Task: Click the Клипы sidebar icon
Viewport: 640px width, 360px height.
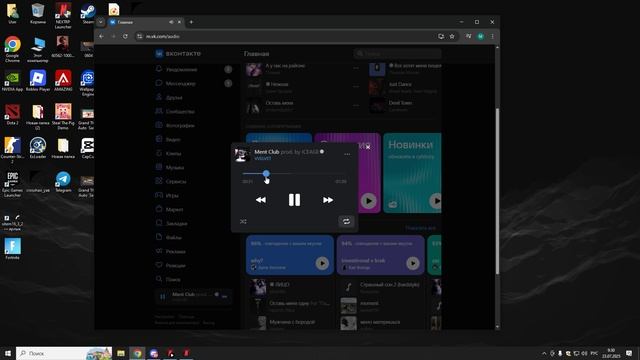Action: (159, 153)
